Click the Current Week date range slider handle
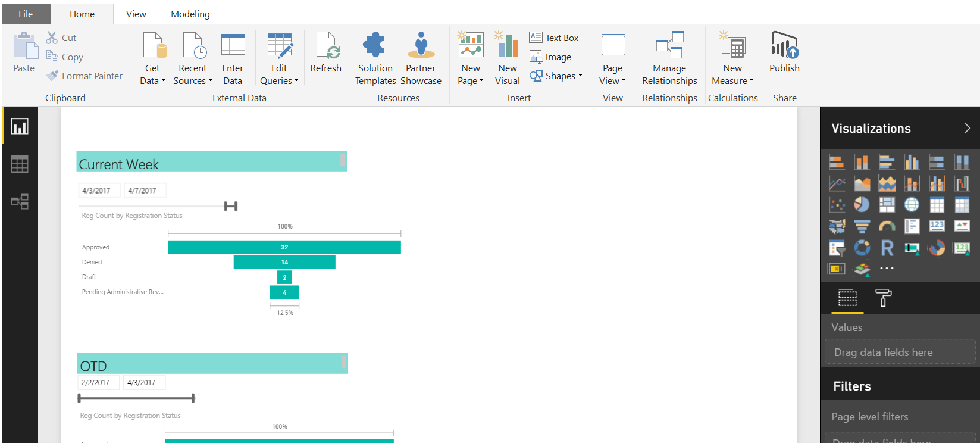Image resolution: width=980 pixels, height=443 pixels. click(x=230, y=206)
